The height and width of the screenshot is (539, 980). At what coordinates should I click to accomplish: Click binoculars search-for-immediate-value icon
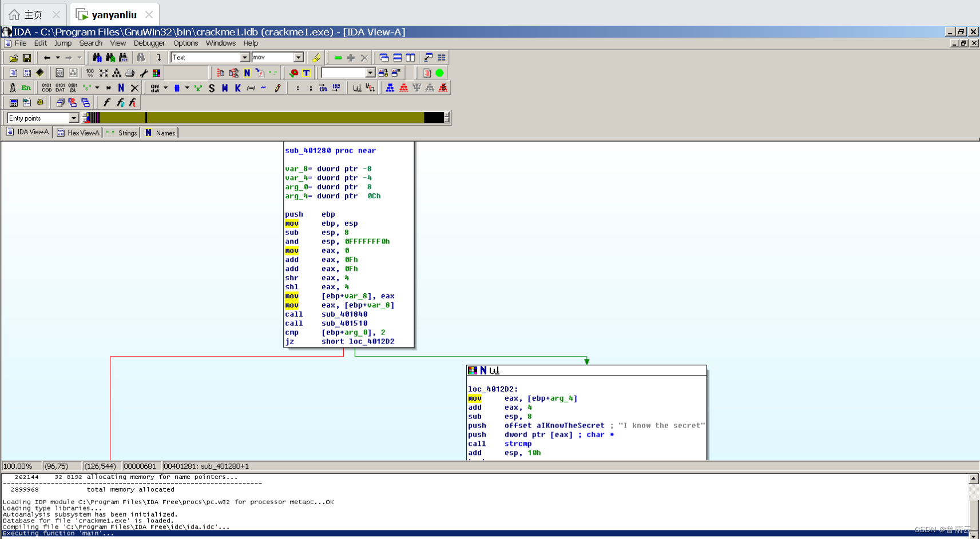click(97, 58)
